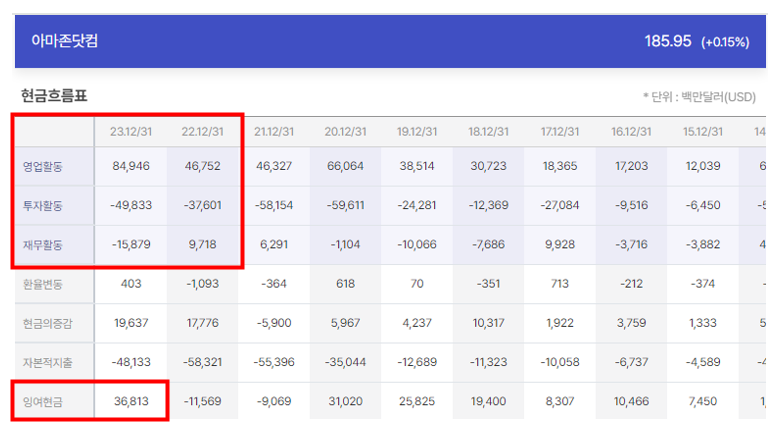This screenshot has height=433, width=777.
Task: Click investing value -49,833
Action: coord(131,205)
